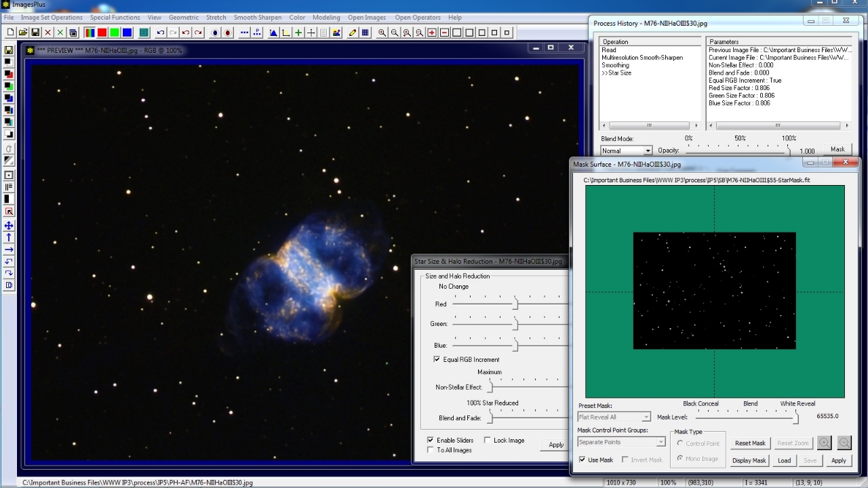868x488 pixels.
Task: Click the red minus zoom toolbar icon
Action: 445,32
